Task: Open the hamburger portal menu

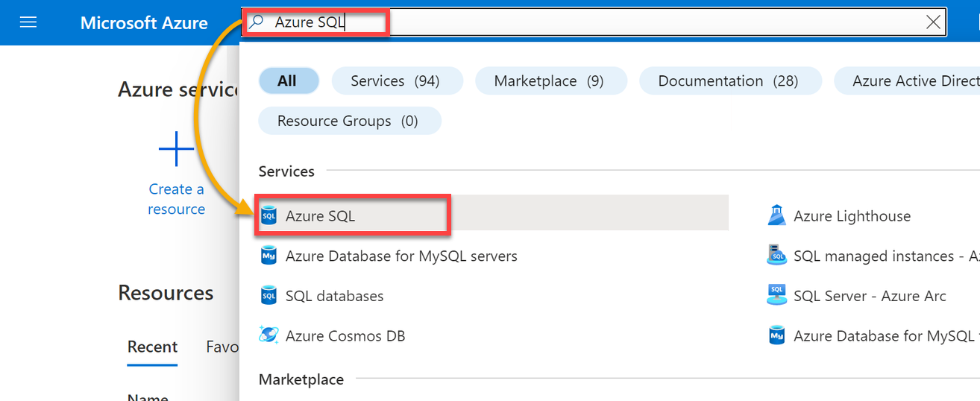Action: point(28,22)
